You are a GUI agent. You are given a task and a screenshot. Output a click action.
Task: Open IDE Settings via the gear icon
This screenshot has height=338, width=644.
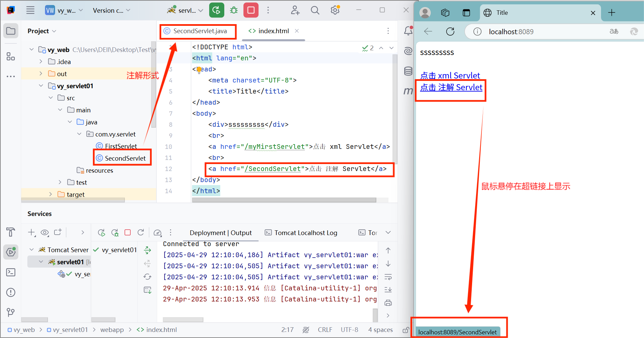tap(335, 10)
